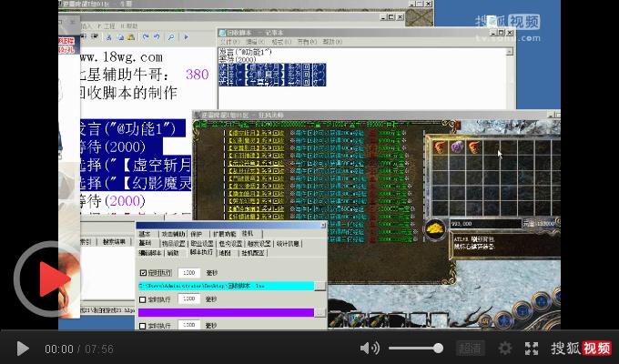
Task: Switch to the 保护 tab
Action: tap(197, 234)
